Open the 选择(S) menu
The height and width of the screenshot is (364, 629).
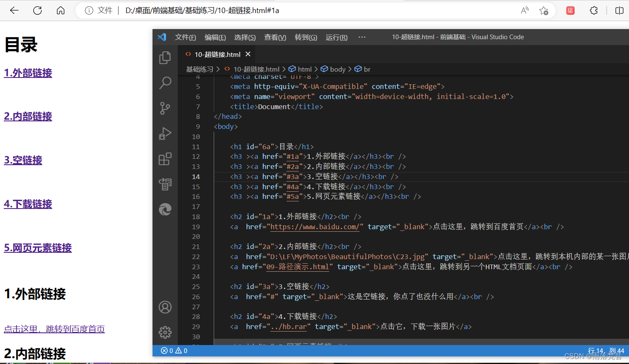coord(245,37)
